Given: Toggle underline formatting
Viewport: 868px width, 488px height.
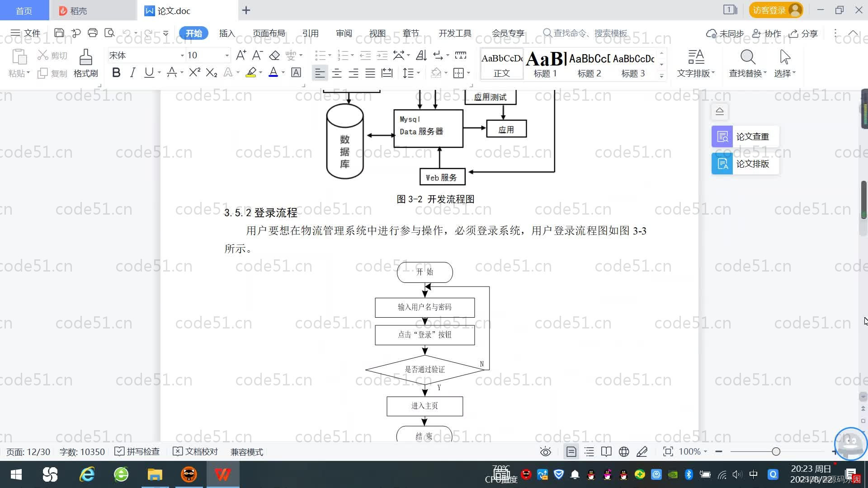Looking at the screenshot, I should coord(149,72).
